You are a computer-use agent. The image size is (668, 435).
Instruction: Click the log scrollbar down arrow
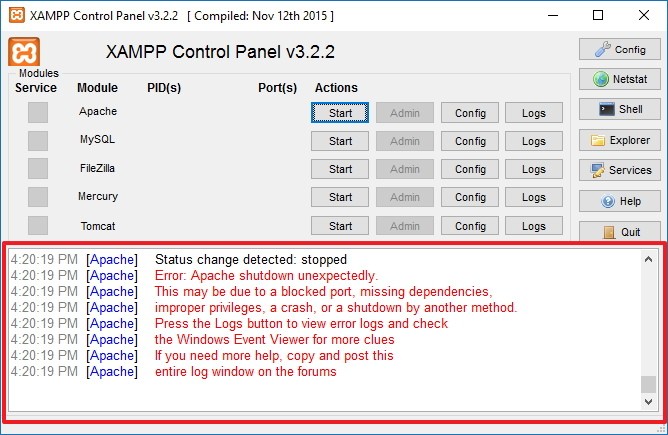coord(648,401)
